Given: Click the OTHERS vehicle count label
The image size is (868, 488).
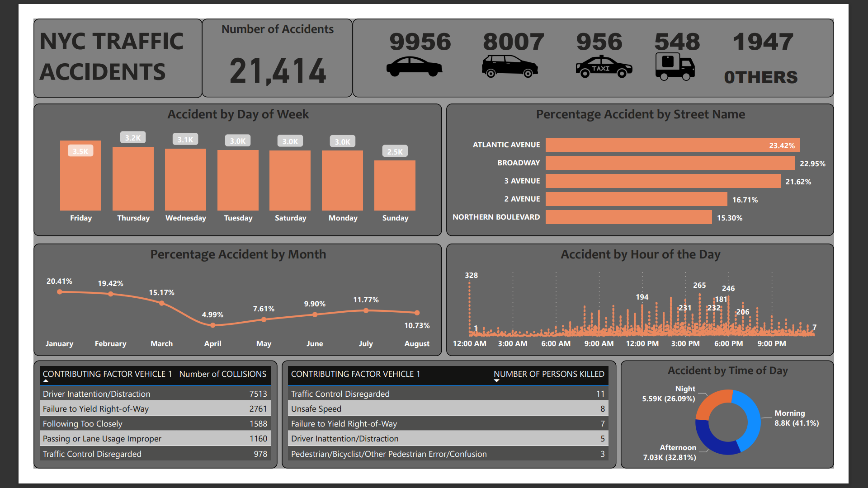Looking at the screenshot, I should (x=761, y=77).
